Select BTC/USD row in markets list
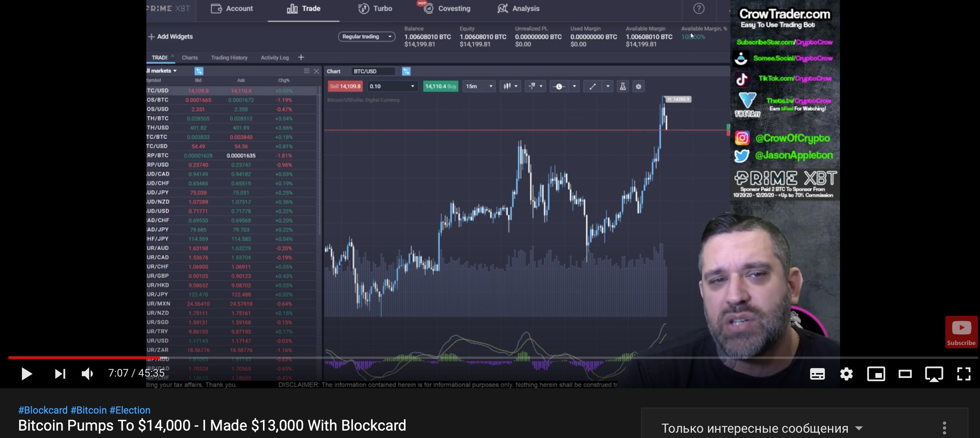The height and width of the screenshot is (438, 980). 232,90
